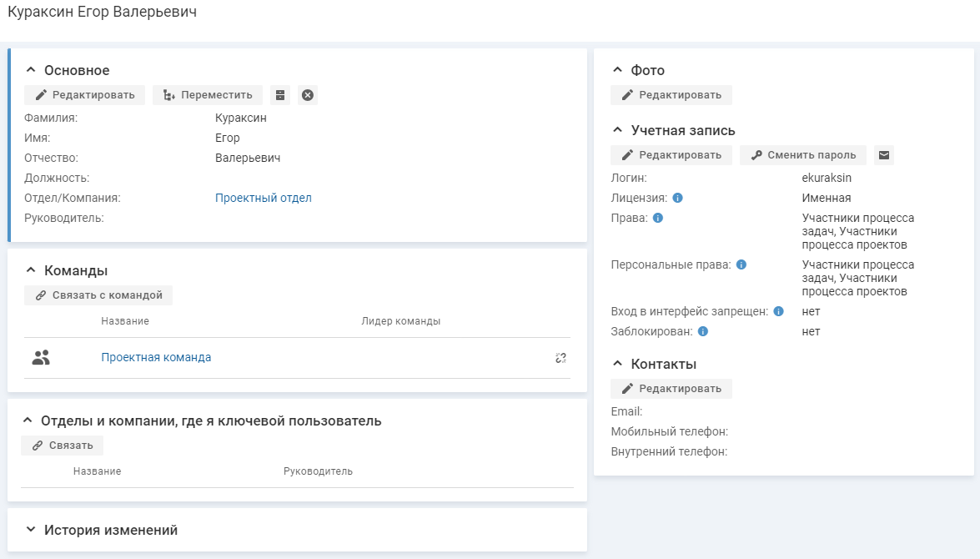
Task: Collapse the Учетная запись section
Action: click(x=618, y=131)
